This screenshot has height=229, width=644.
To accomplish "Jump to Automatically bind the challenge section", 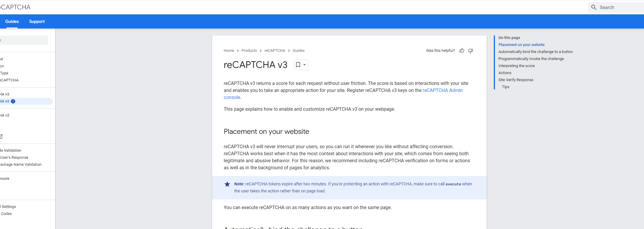I will (535, 52).
